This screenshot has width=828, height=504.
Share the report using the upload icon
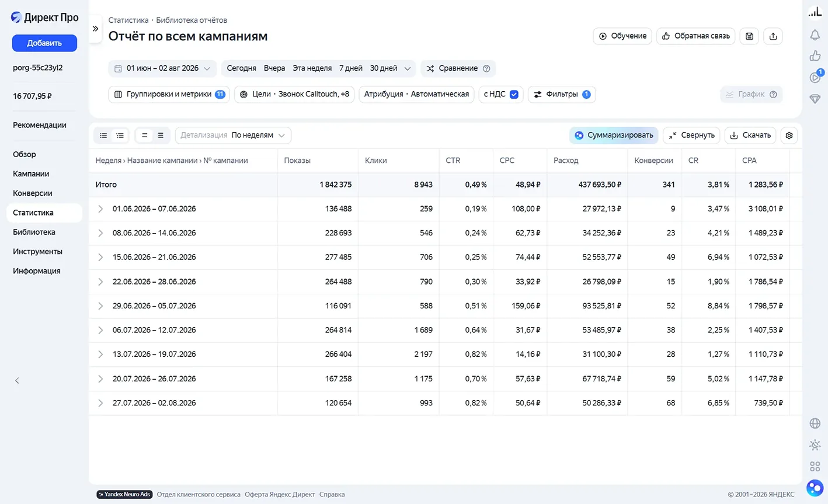click(773, 36)
